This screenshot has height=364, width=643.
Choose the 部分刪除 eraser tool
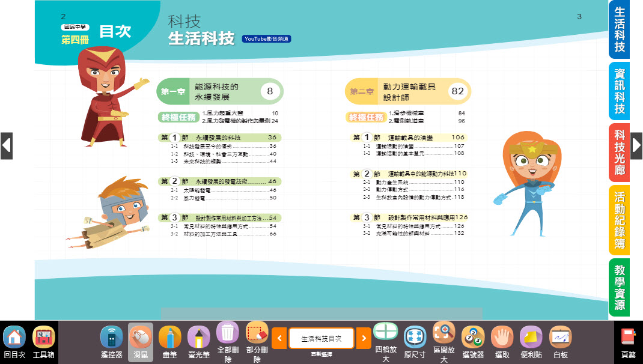(x=257, y=342)
